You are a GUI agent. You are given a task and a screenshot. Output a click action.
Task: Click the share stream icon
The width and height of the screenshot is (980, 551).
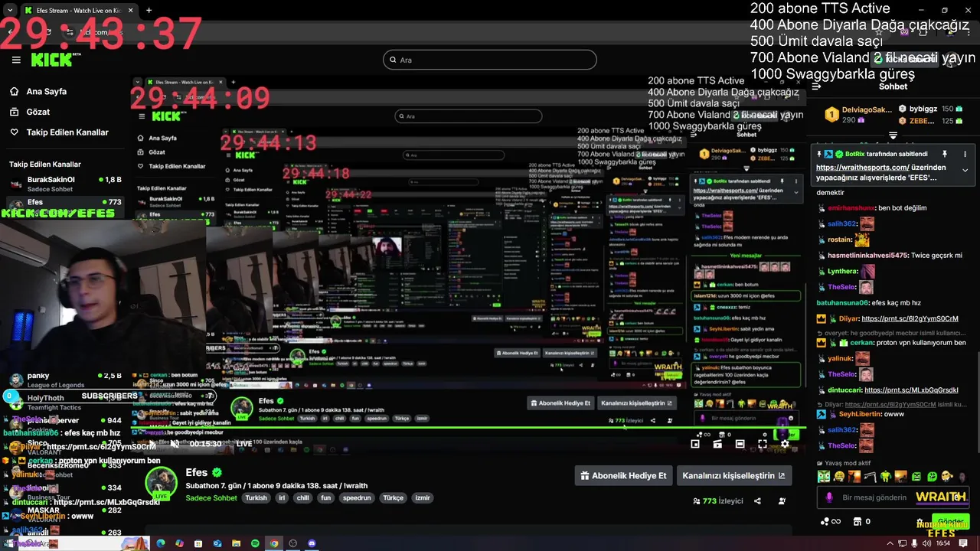757,501
